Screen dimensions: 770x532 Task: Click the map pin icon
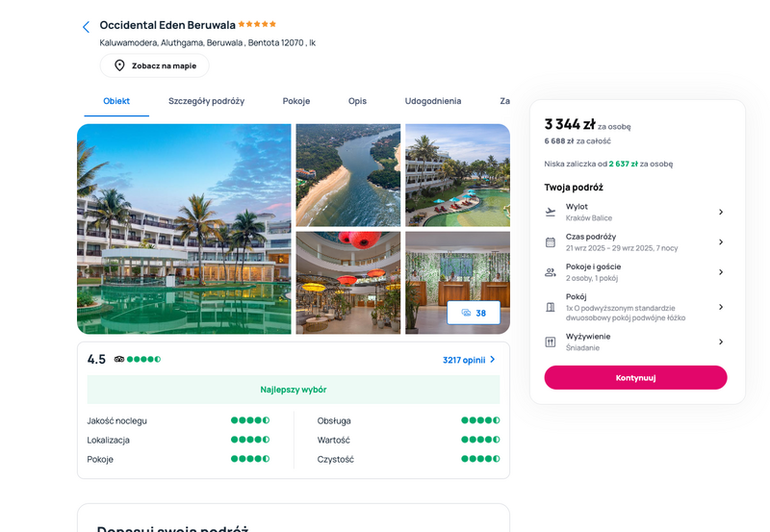coord(119,65)
